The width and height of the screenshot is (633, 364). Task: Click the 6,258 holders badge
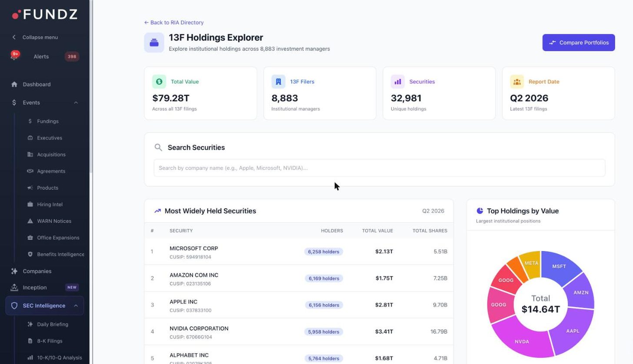(323, 251)
